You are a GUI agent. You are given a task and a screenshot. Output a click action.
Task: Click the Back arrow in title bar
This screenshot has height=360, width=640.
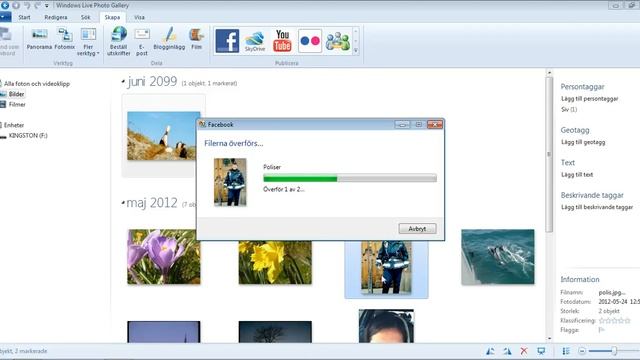[5, 5]
